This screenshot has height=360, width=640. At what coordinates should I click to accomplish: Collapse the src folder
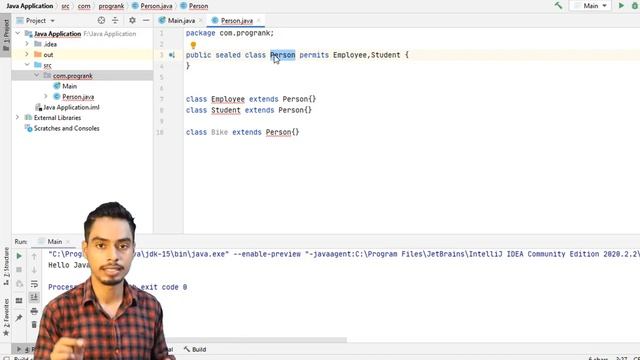(x=27, y=65)
